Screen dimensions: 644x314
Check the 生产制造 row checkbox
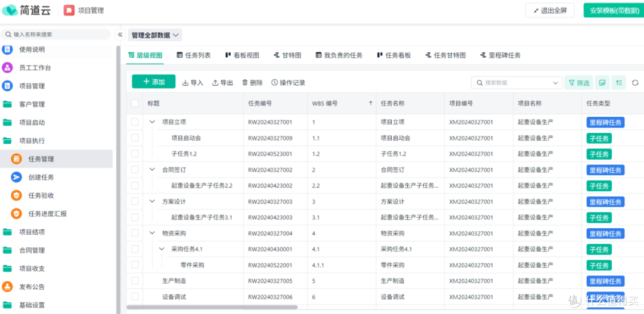135,281
